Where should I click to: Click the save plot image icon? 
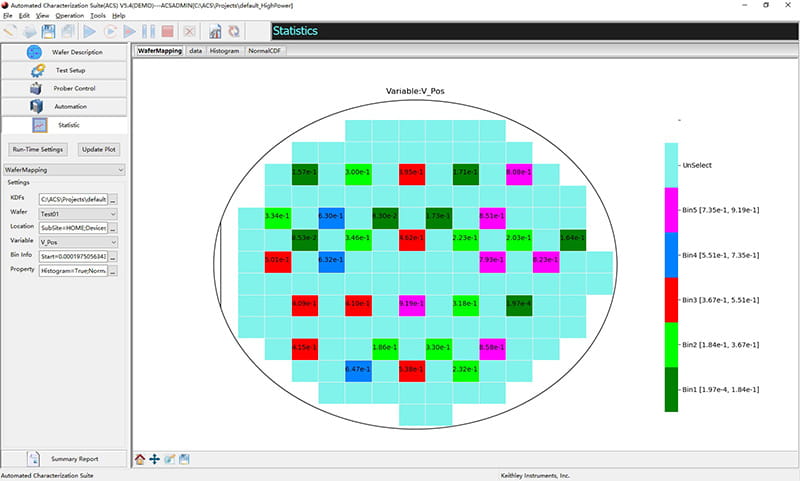pyautogui.click(x=185, y=459)
